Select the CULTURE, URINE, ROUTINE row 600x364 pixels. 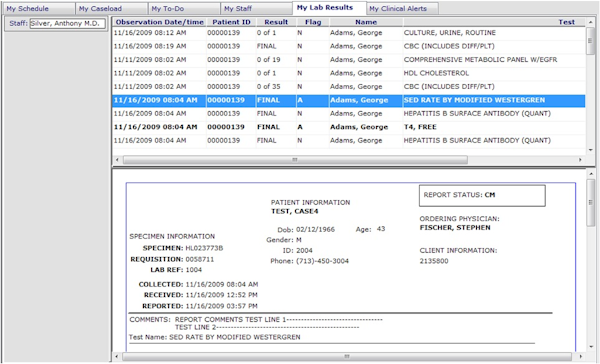349,33
